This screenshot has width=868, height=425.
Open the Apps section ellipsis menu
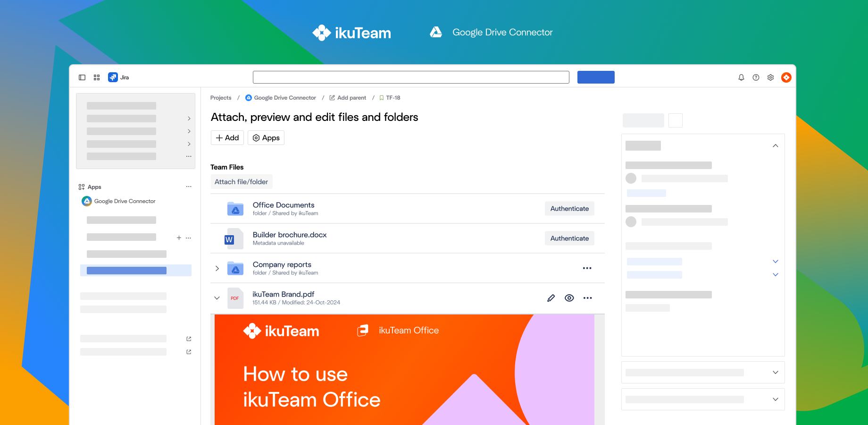click(189, 187)
